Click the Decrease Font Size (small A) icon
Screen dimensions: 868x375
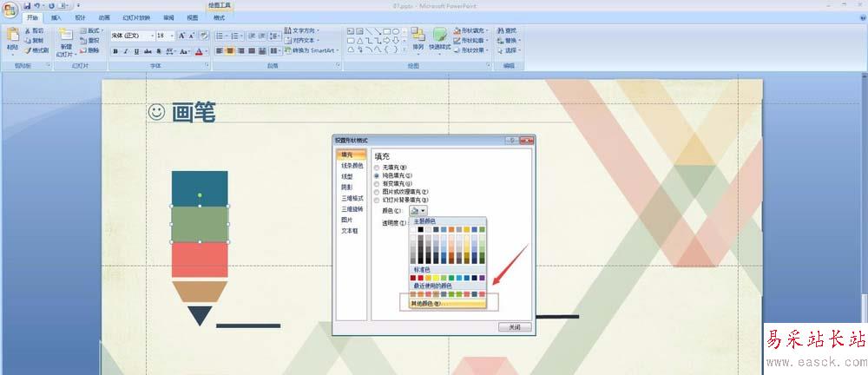click(x=192, y=36)
